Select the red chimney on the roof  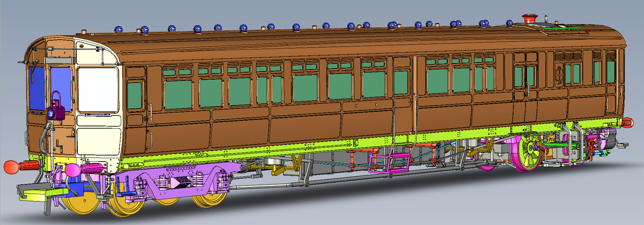[x=530, y=19]
